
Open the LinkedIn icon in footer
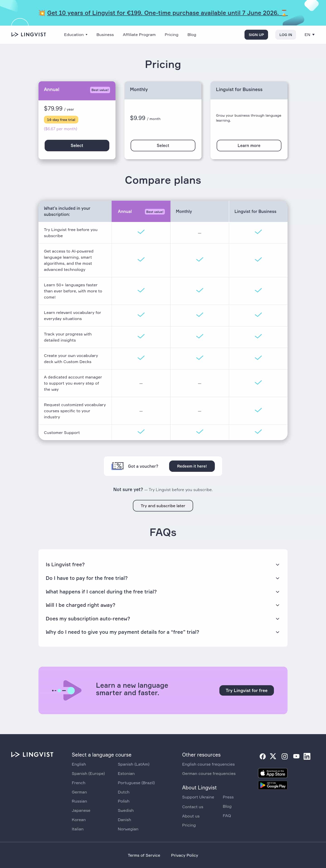tap(307, 757)
